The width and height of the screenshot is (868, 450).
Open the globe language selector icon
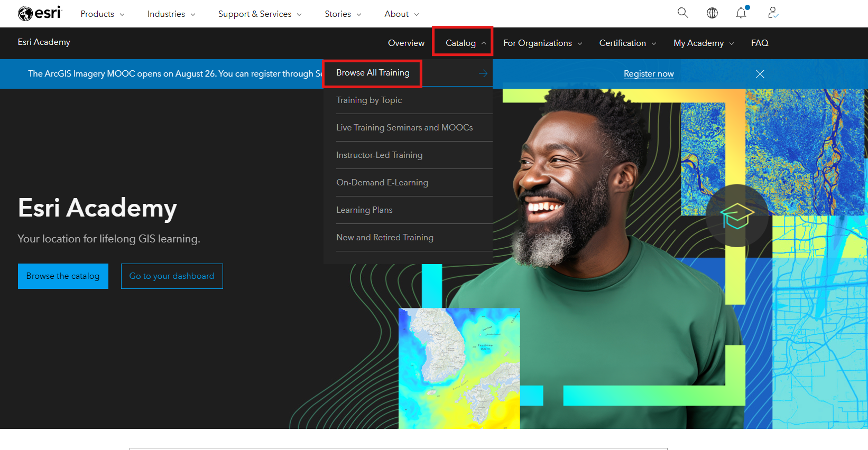[712, 13]
